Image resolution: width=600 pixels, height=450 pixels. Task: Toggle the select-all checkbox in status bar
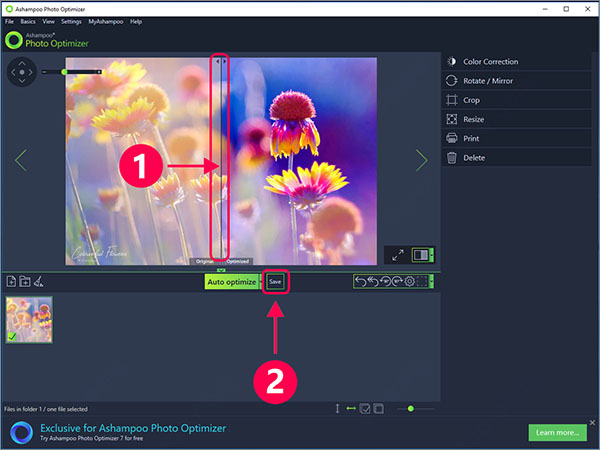click(x=366, y=408)
